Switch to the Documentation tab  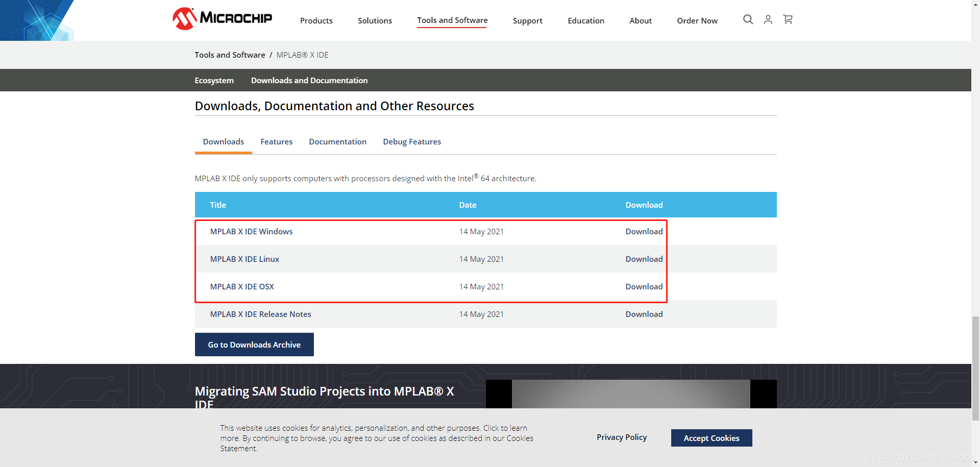point(337,141)
